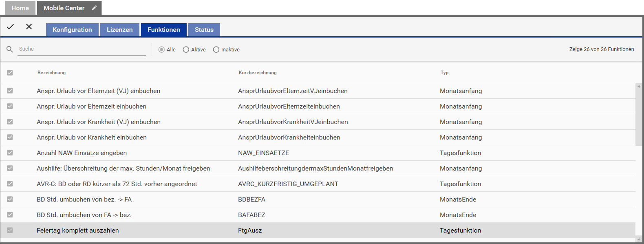
Task: Click Tagesfunktion type in FtgAusz row
Action: [460, 231]
